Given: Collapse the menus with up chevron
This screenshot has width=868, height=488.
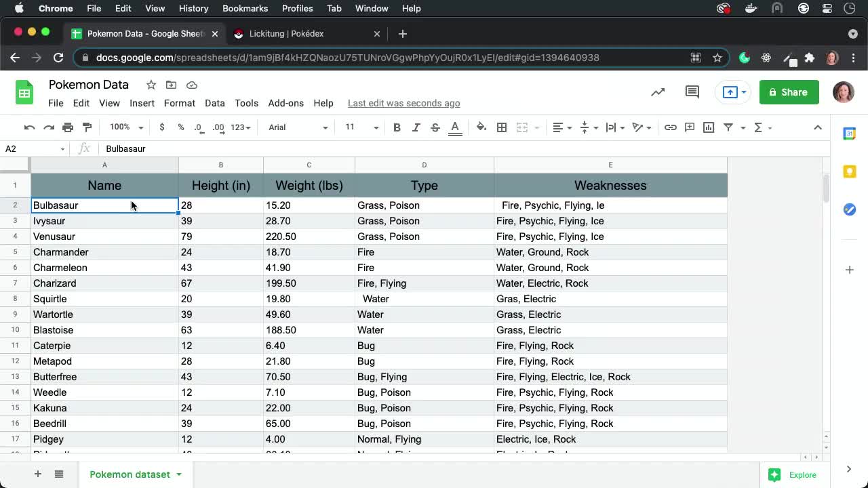Looking at the screenshot, I should pyautogui.click(x=818, y=127).
